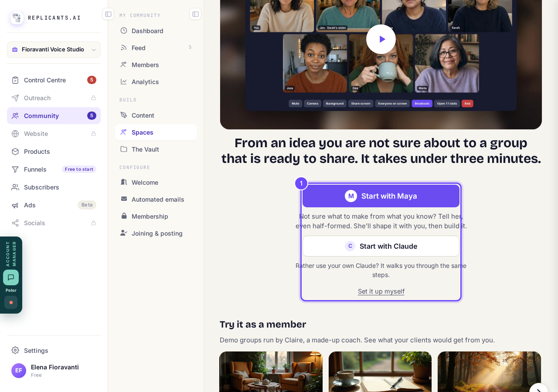
Task: Open the locked Website section
Action: pos(54,134)
